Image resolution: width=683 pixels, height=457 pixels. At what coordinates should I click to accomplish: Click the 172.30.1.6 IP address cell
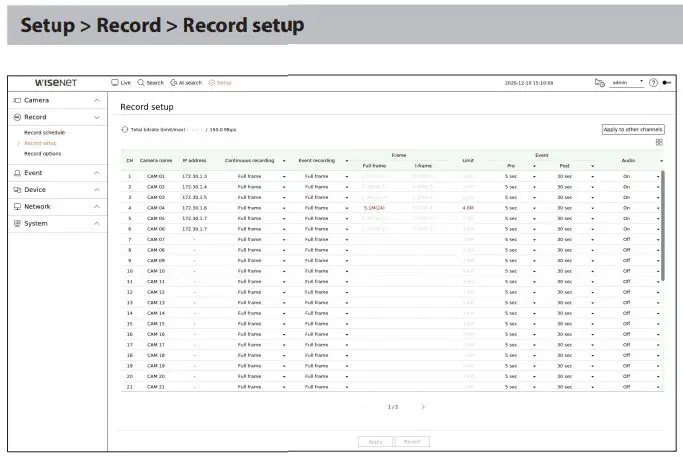[194, 208]
